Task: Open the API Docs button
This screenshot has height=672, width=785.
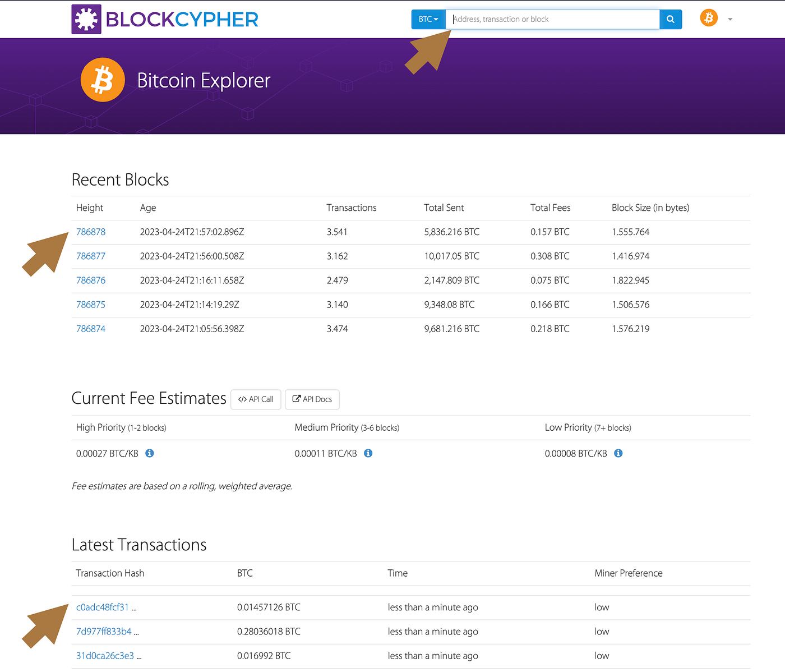Action: click(x=312, y=399)
